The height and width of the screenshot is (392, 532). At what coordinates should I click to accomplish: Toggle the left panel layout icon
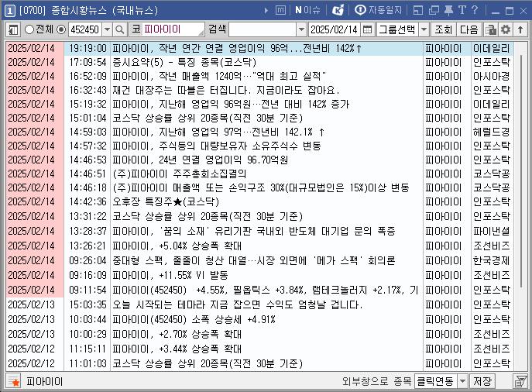[13, 30]
